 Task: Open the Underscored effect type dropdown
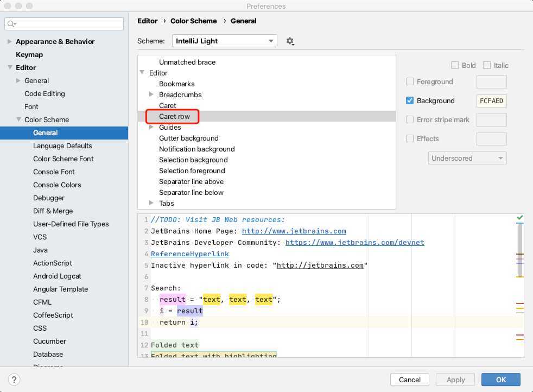pyautogui.click(x=467, y=158)
